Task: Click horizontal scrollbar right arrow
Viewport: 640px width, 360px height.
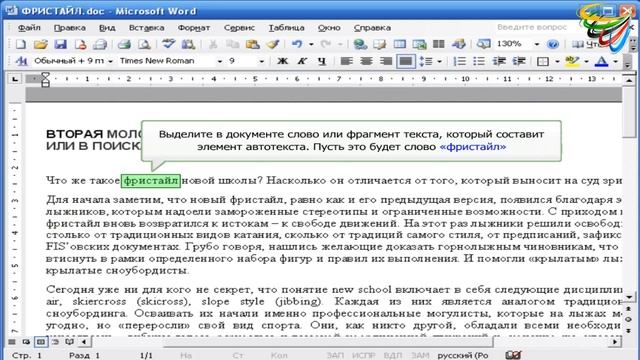Action: 615,342
